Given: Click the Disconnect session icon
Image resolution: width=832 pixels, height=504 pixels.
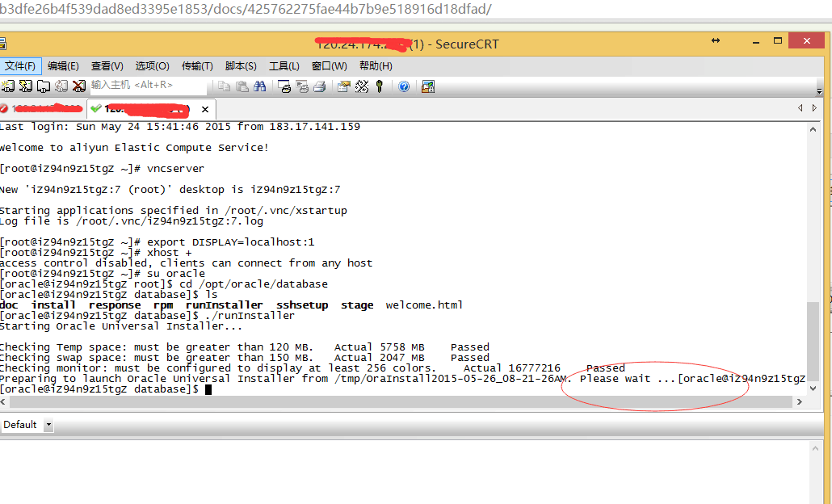Looking at the screenshot, I should [78, 86].
